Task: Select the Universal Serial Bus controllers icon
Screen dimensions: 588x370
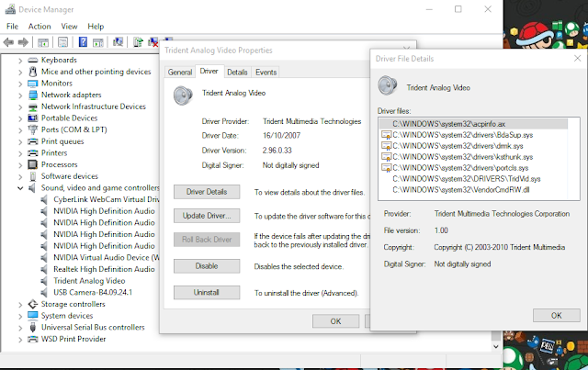Action: pos(33,327)
